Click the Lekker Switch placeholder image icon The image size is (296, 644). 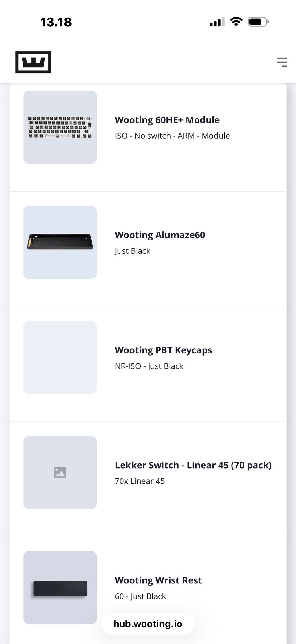tap(60, 472)
